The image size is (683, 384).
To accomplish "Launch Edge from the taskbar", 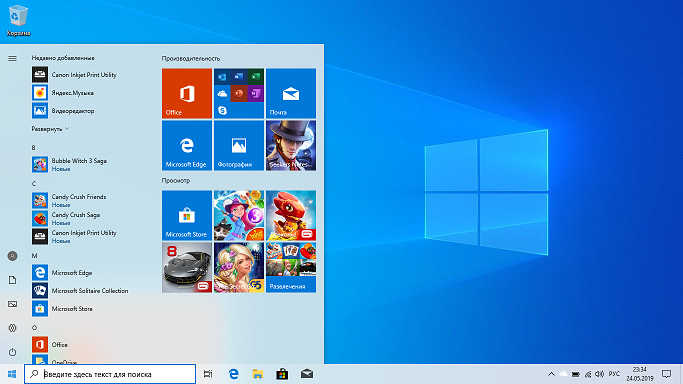I will (233, 374).
